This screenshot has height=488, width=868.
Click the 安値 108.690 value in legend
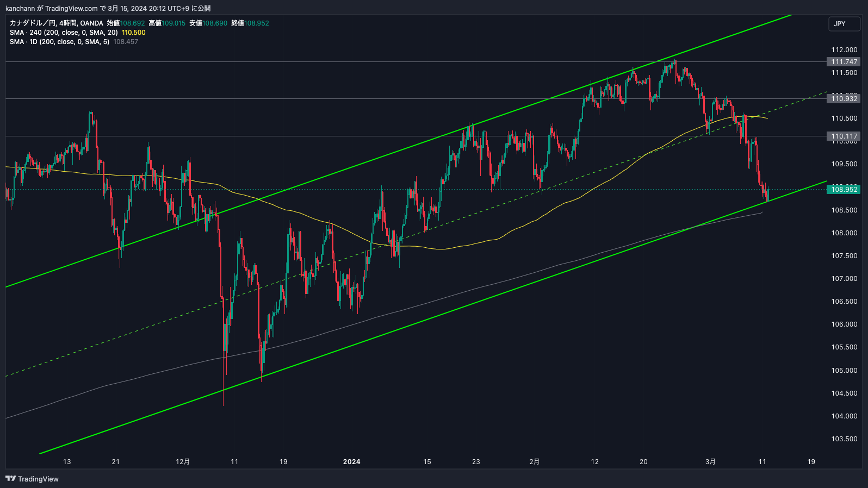pyautogui.click(x=215, y=23)
